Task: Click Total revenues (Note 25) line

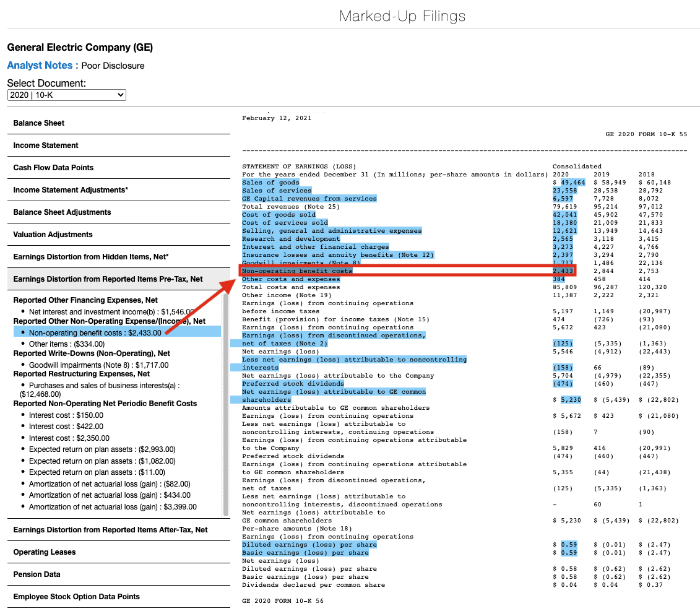Action: point(291,207)
